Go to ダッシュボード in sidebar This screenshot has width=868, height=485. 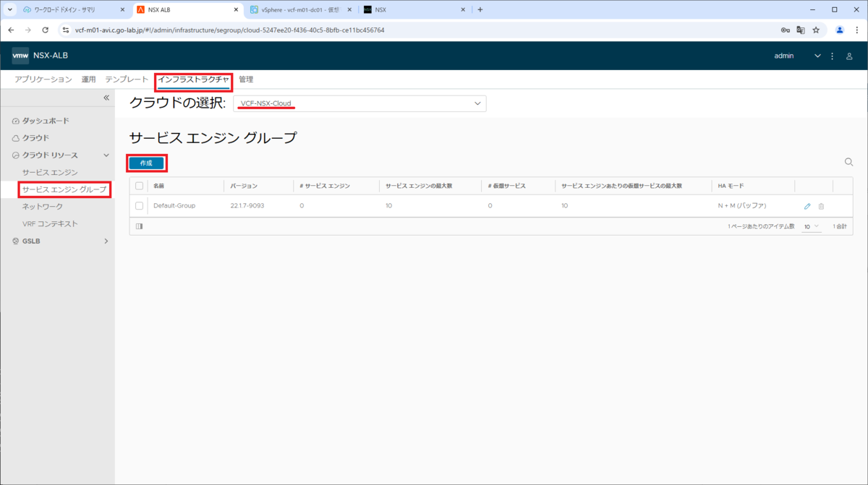click(46, 121)
